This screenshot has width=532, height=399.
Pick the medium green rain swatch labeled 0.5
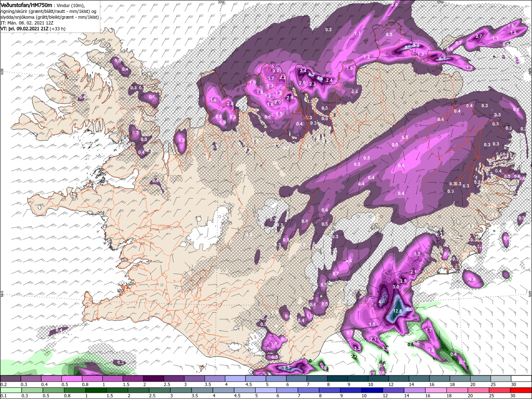pos(53,390)
